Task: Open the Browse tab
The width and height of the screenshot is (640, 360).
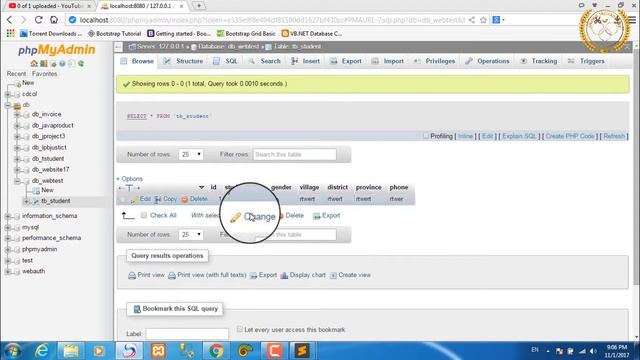Action: click(x=138, y=61)
